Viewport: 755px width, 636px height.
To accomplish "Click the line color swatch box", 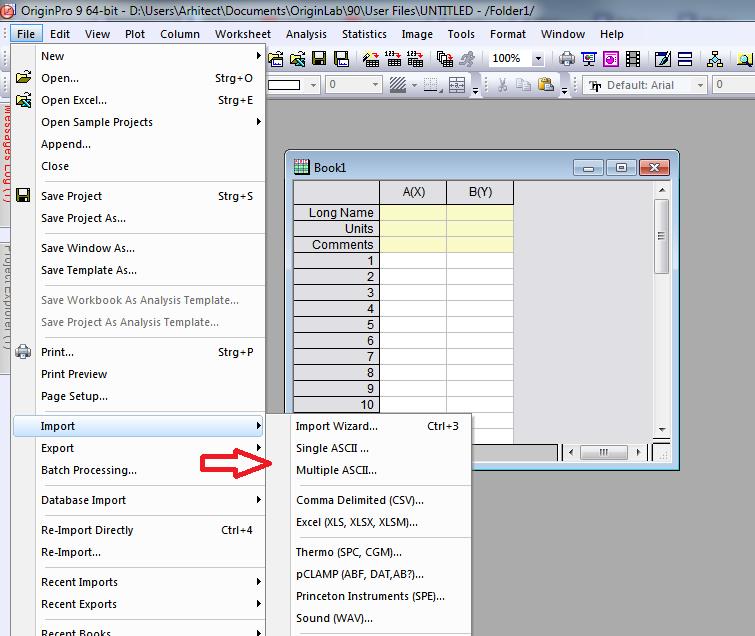I will coord(285,85).
